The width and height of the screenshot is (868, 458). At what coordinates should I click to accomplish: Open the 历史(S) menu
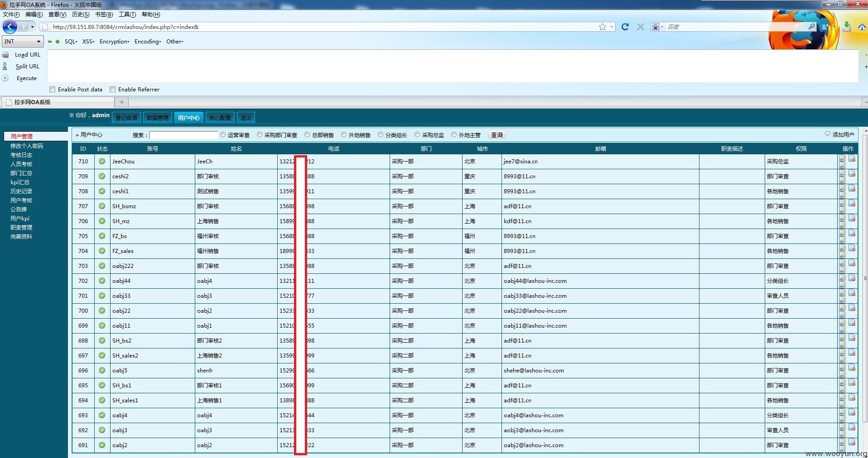pos(81,14)
